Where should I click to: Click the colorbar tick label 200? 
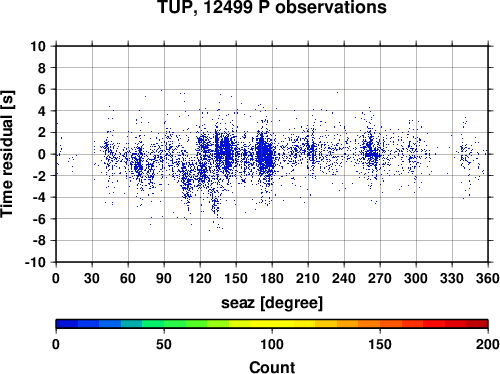point(488,344)
